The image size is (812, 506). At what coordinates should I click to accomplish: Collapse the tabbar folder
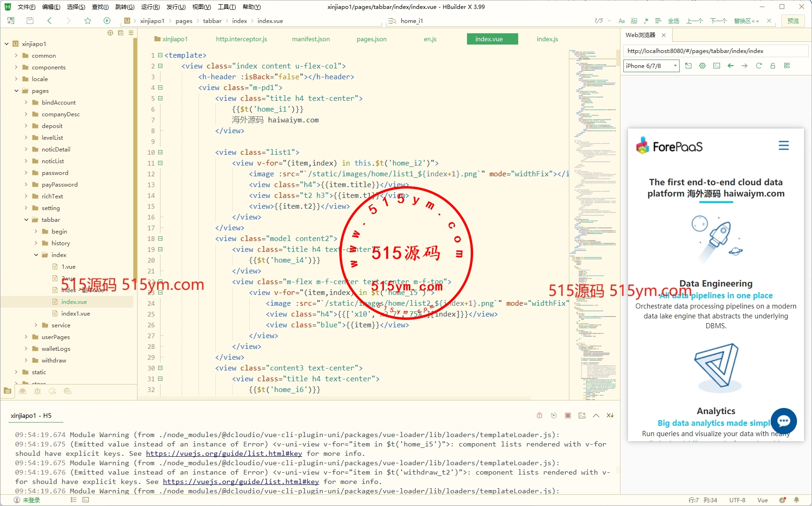tap(26, 219)
